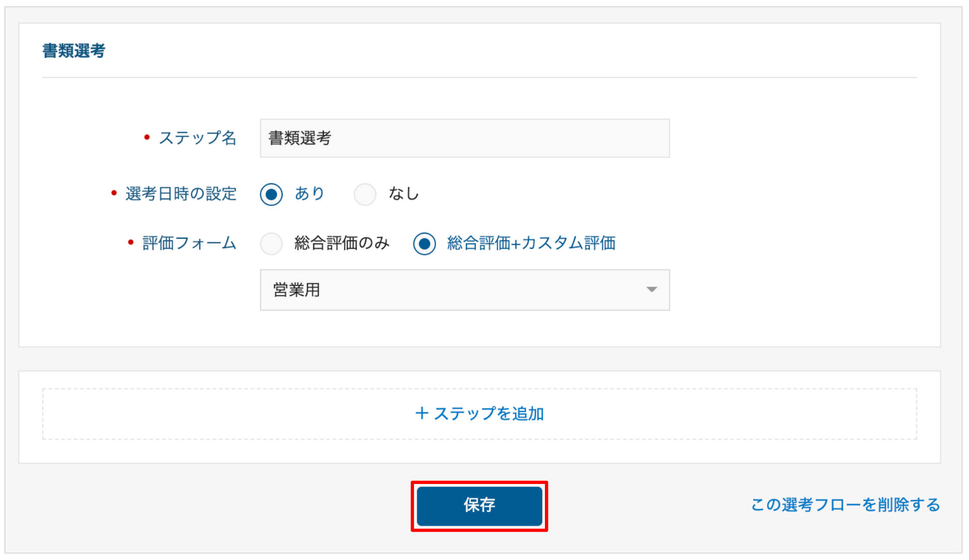
Task: Choose 総合評価のみ radio option
Action: pos(271,244)
